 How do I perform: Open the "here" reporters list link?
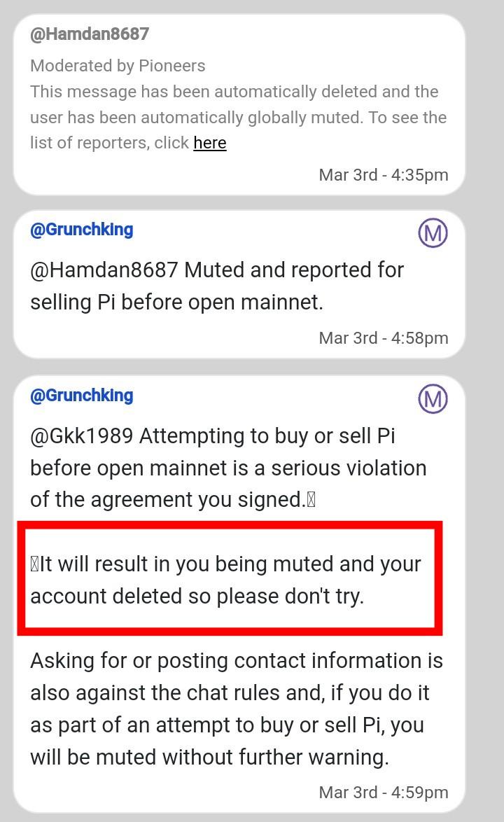[209, 143]
